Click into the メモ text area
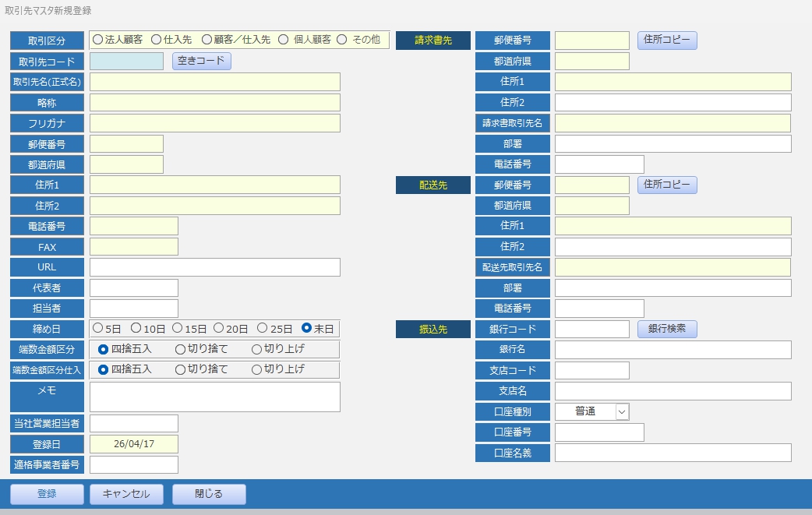Image resolution: width=812 pixels, height=515 pixels. 215,397
